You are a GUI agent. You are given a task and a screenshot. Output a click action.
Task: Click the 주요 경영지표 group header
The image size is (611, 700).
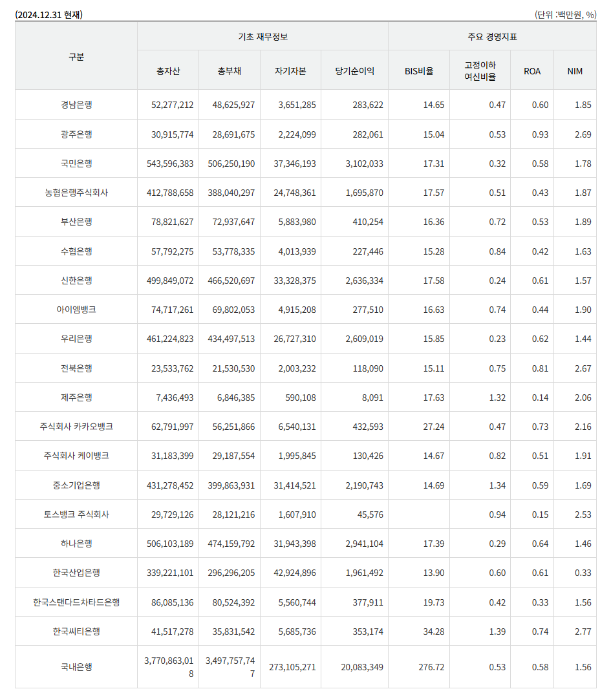tap(492, 37)
